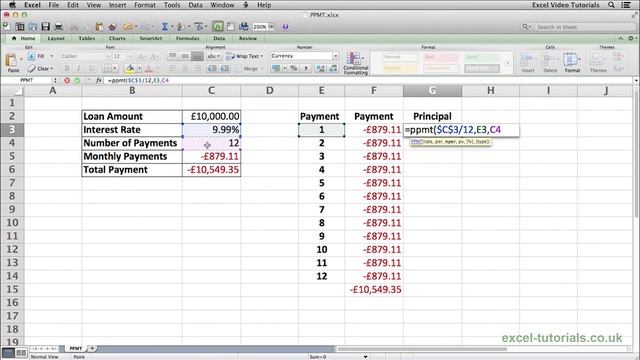Open the Review ribbon tab

[x=248, y=38]
